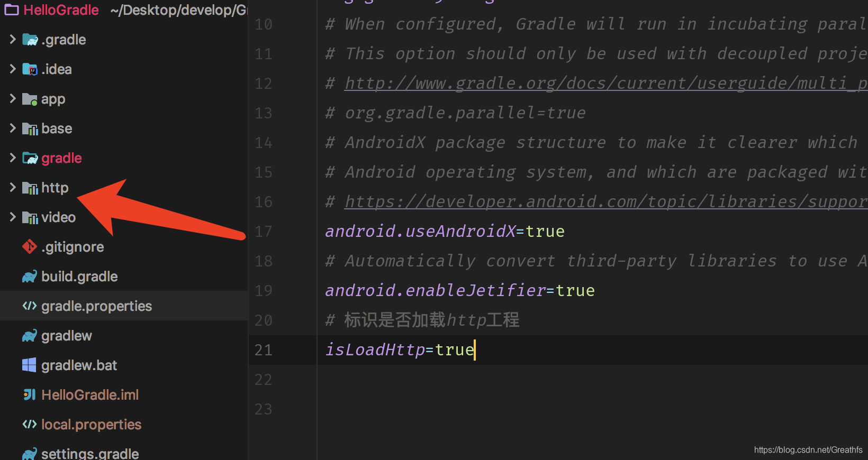Image resolution: width=868 pixels, height=460 pixels.
Task: Click the .idea folder icon
Action: point(30,69)
